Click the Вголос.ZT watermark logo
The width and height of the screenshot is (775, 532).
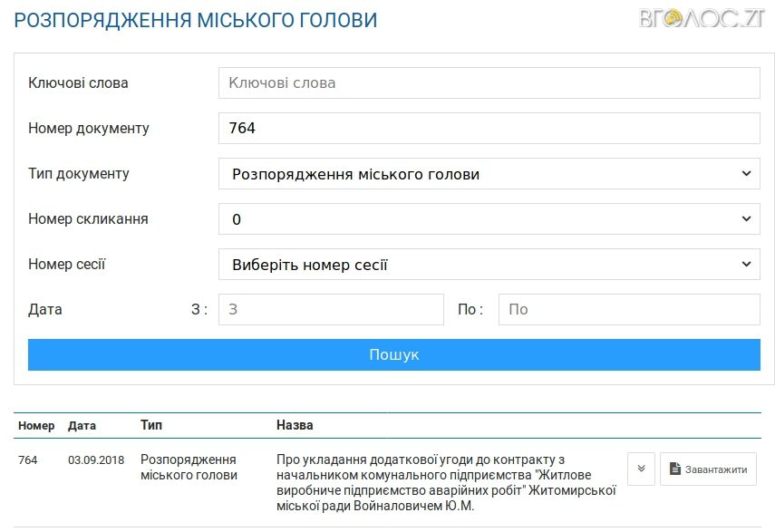pos(702,18)
